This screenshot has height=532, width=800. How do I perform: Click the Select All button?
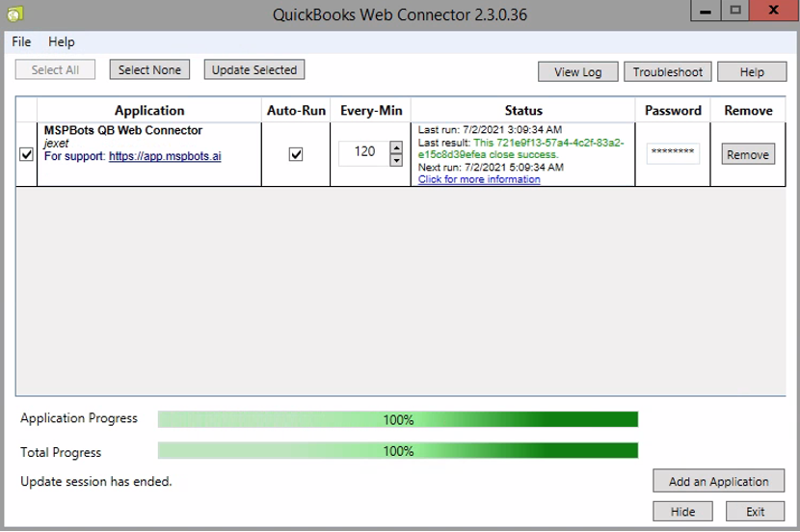coord(55,70)
